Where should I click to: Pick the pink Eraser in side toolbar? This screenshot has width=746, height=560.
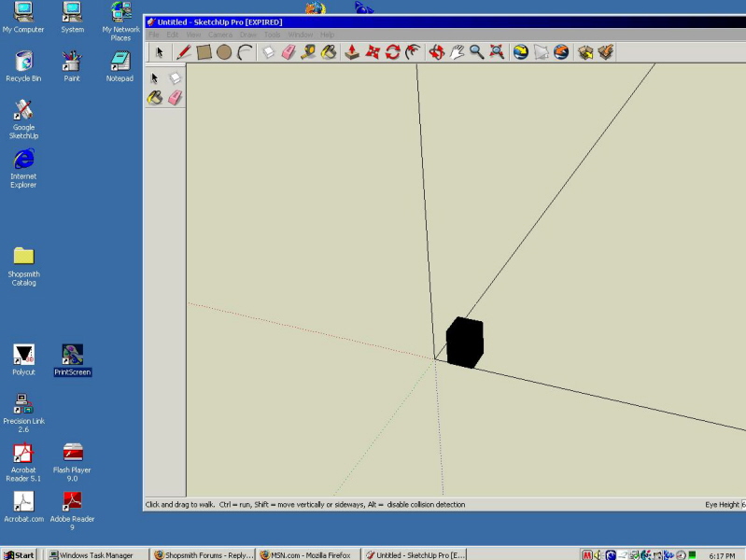176,98
